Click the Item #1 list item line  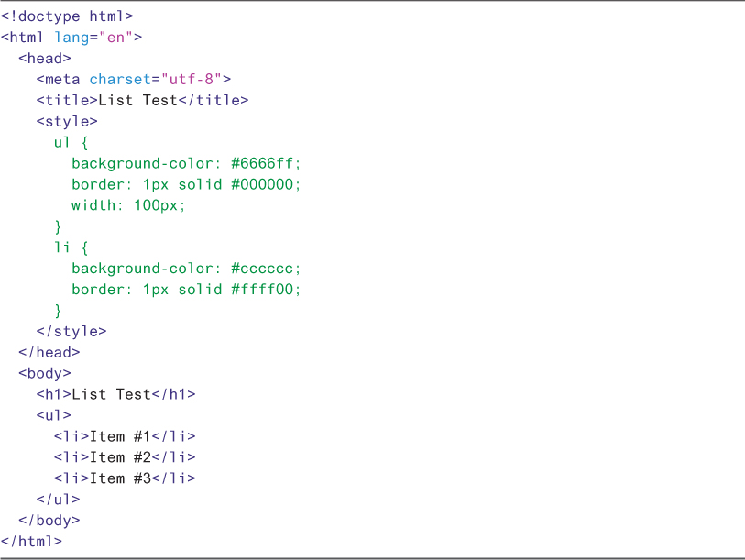pyautogui.click(x=125, y=436)
